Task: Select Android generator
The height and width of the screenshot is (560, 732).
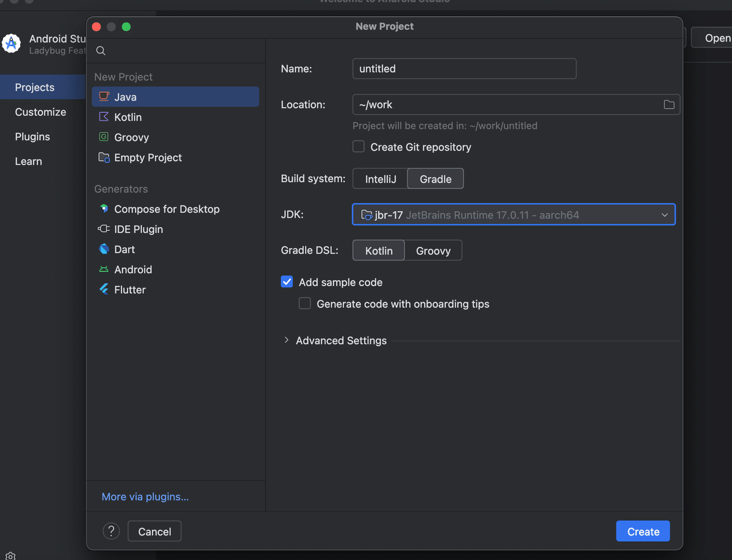Action: (176, 269)
